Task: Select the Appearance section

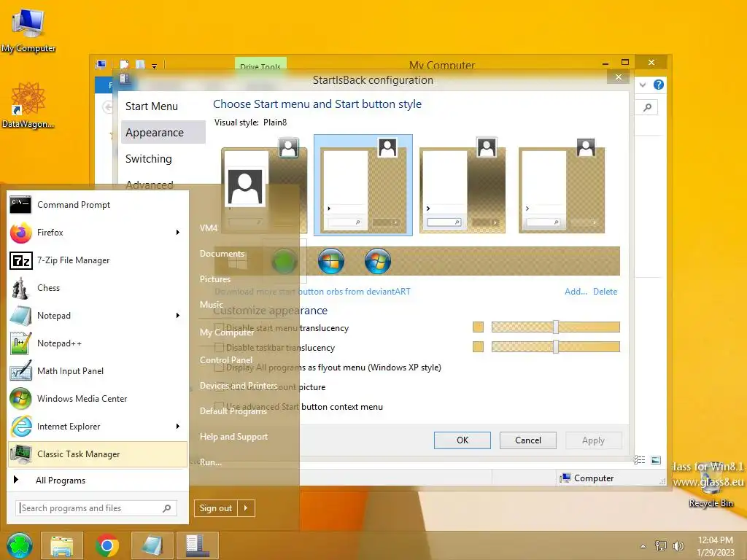Action: [163, 133]
